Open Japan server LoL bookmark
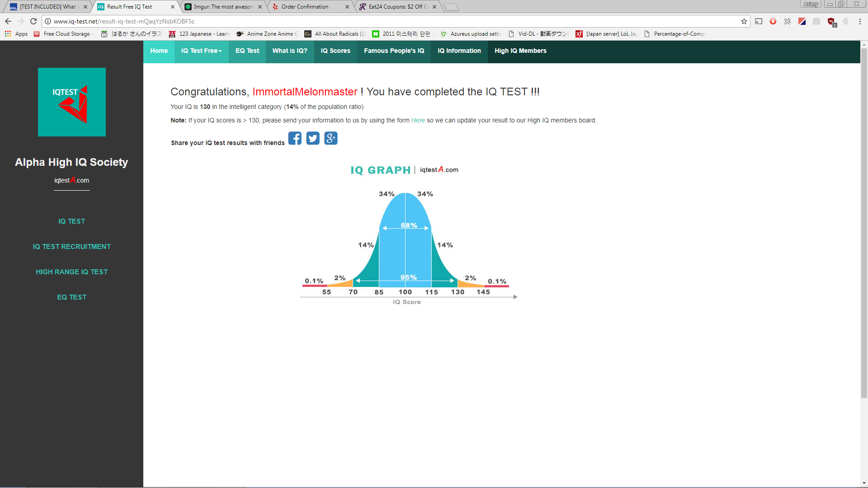This screenshot has height=488, width=868. (606, 34)
